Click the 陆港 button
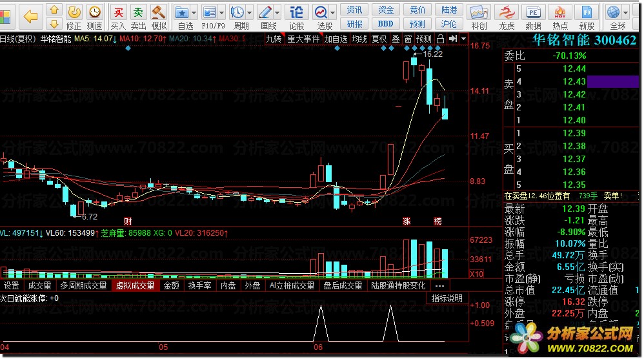This screenshot has width=644, height=359. 449,10
